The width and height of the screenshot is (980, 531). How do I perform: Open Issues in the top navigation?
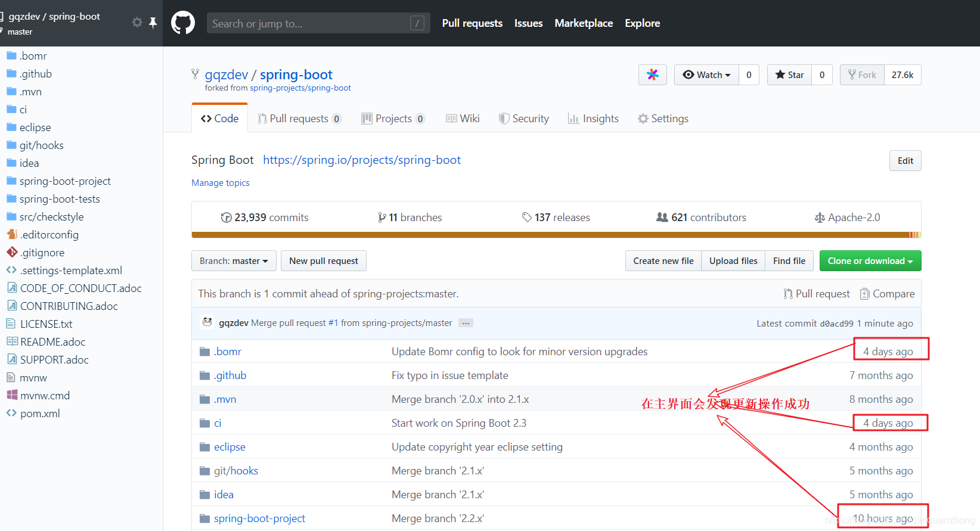(528, 23)
